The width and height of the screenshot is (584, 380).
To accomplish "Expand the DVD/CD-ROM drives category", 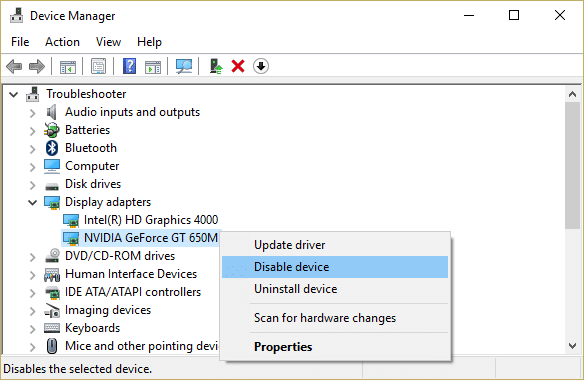I will (33, 257).
